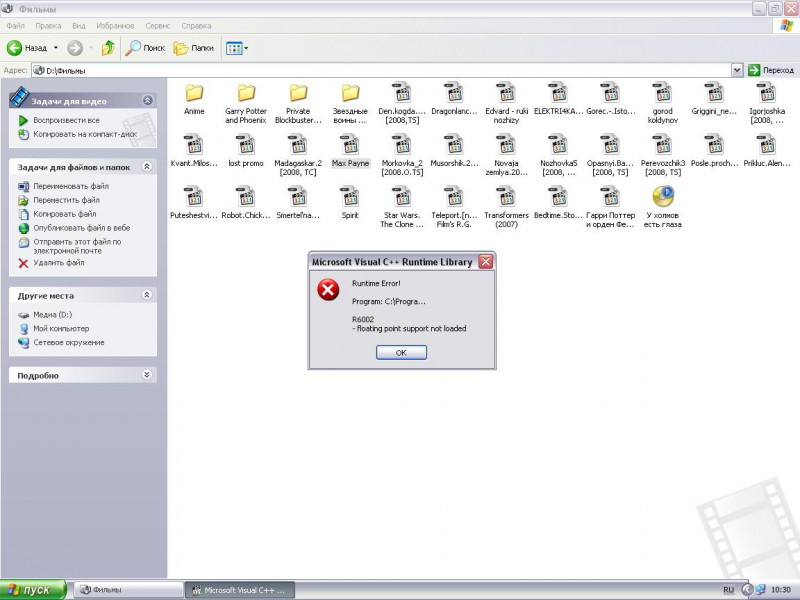Image resolution: width=800 pixels, height=600 pixels.
Task: Select the Teleport video file icon
Action: click(454, 196)
